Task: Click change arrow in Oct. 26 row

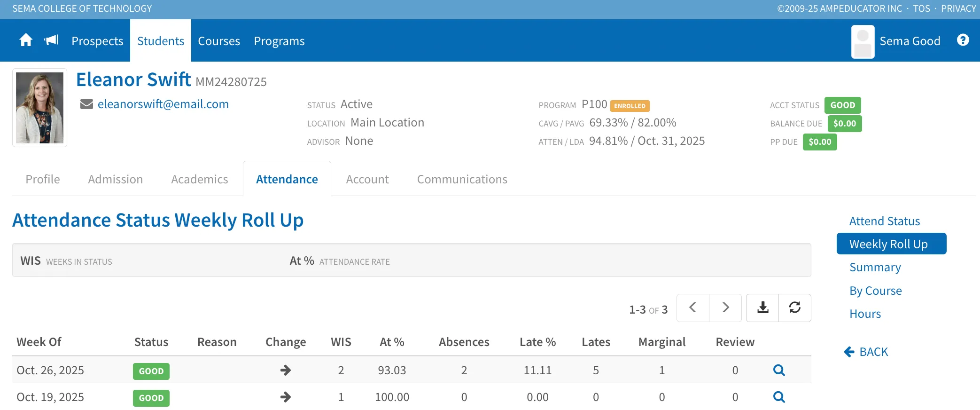Action: tap(286, 371)
